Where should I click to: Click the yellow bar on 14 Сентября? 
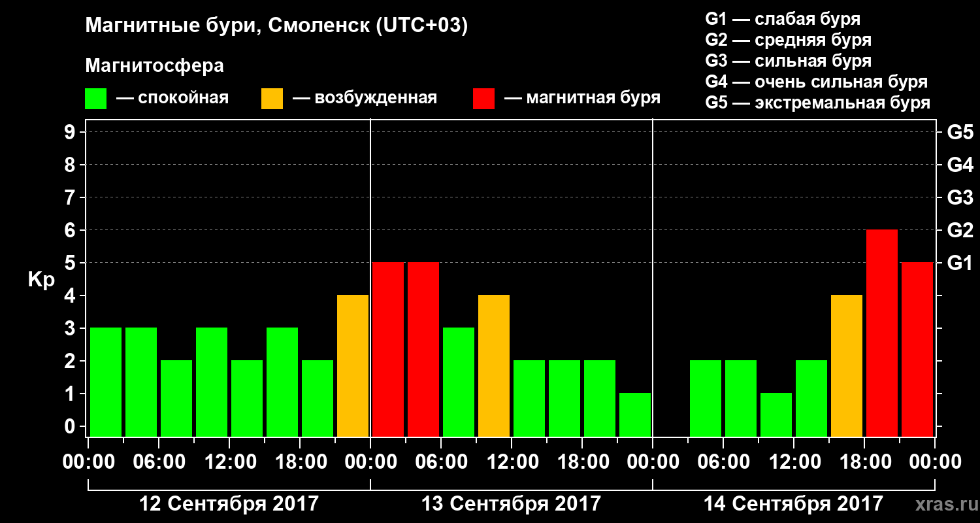click(x=847, y=365)
